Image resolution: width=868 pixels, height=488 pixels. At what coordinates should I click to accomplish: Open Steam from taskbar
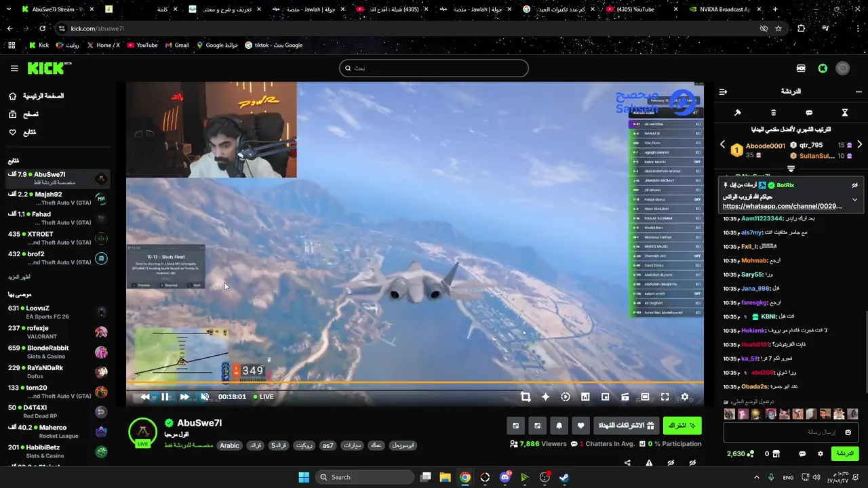564,477
